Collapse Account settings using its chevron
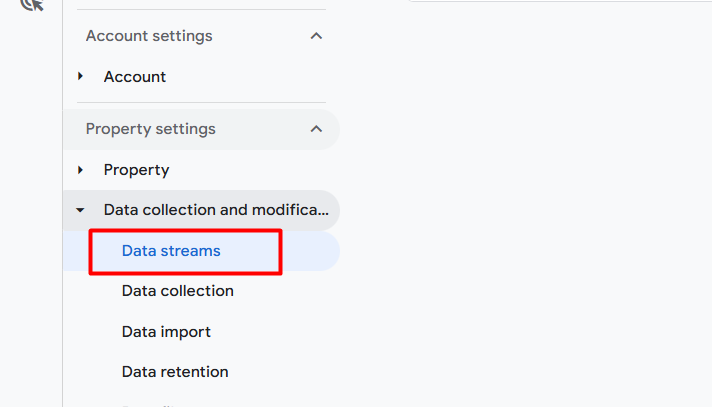 point(316,36)
